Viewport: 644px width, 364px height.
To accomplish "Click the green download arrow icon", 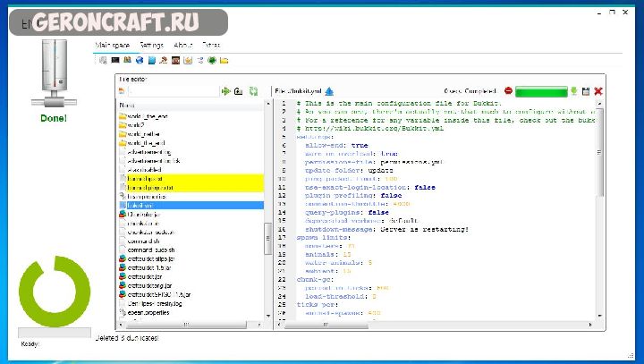I will [573, 91].
